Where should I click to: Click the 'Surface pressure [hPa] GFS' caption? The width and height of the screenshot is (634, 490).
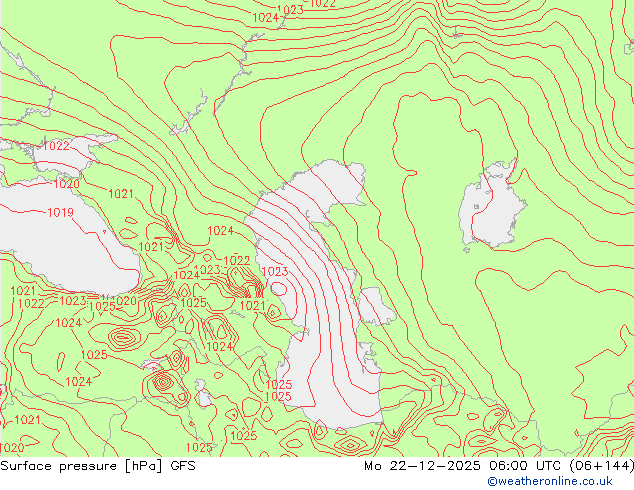(98, 466)
